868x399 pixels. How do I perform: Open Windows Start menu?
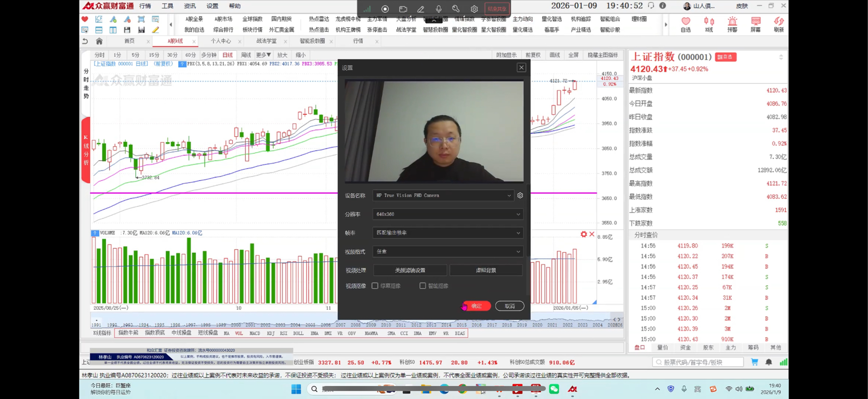click(x=296, y=389)
